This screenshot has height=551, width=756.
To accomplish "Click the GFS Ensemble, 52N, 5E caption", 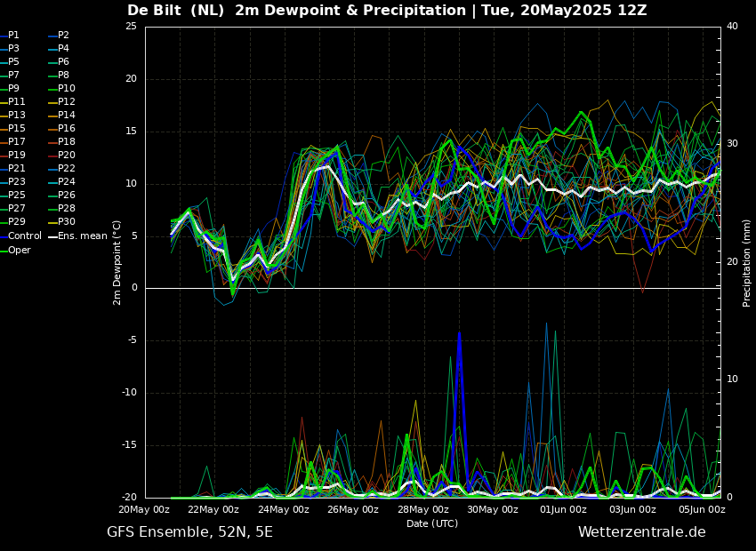I will click(x=189, y=532).
